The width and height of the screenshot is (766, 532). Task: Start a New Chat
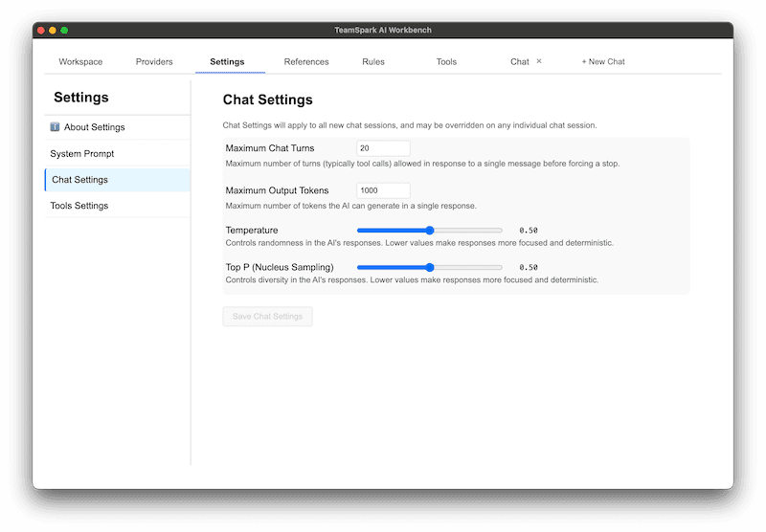point(603,62)
